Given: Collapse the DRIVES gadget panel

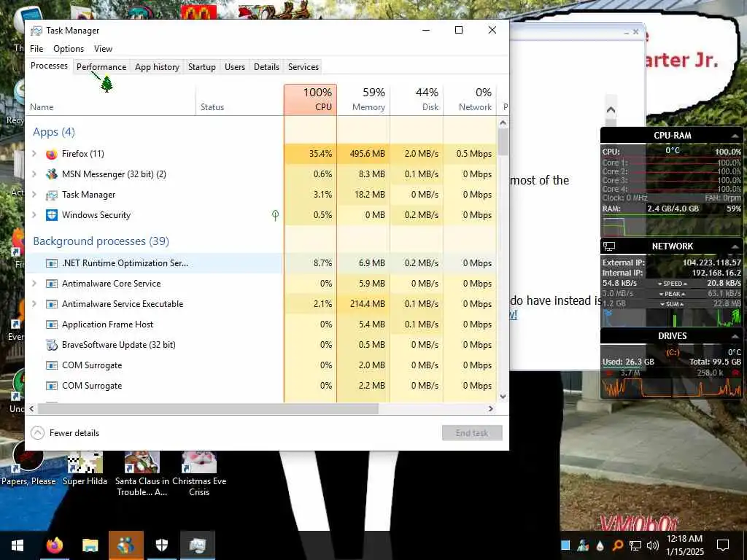Looking at the screenshot, I should click(735, 337).
